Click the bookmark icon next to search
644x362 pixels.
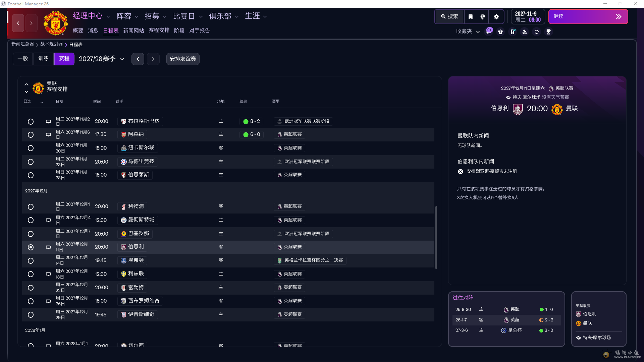[x=471, y=16]
